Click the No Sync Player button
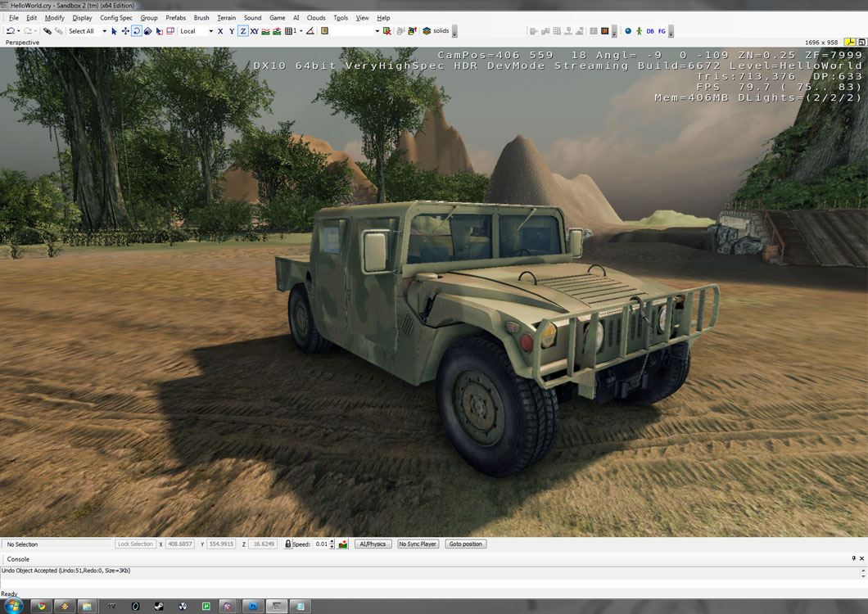 [x=418, y=544]
